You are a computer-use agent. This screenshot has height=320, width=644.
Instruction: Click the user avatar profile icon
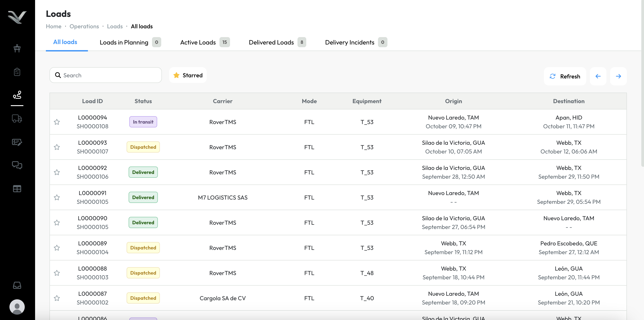click(17, 307)
